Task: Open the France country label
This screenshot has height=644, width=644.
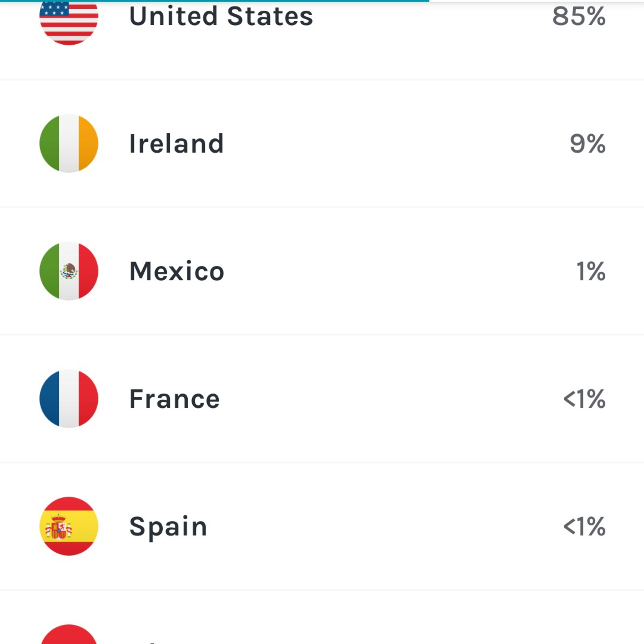Action: [x=174, y=398]
